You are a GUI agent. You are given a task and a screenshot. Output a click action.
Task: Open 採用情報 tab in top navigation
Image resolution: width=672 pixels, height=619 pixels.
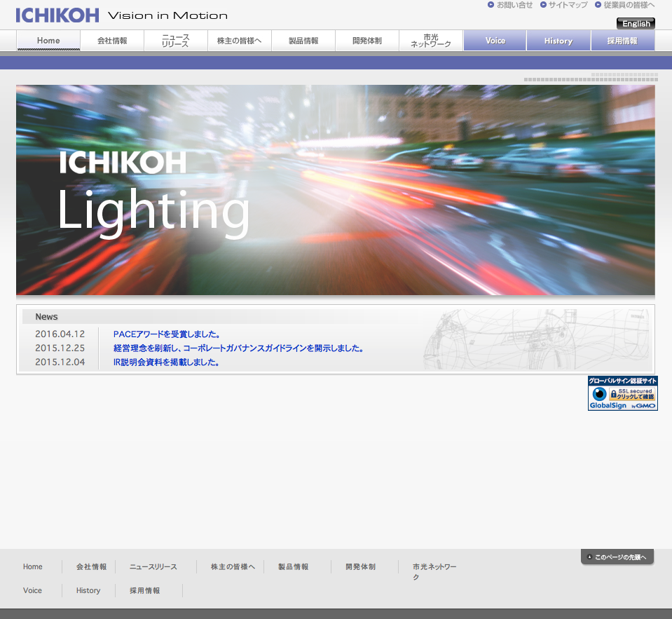(x=623, y=41)
